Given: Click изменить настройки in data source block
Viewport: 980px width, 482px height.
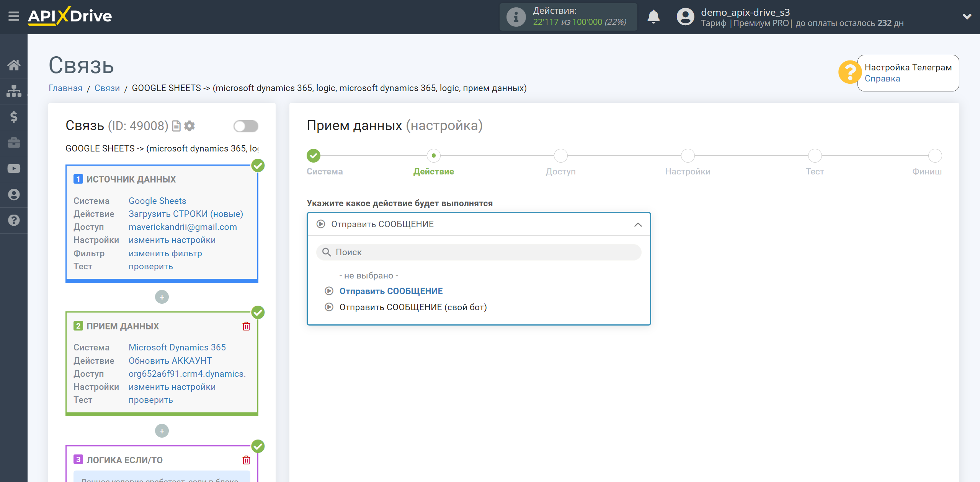Looking at the screenshot, I should coord(172,240).
